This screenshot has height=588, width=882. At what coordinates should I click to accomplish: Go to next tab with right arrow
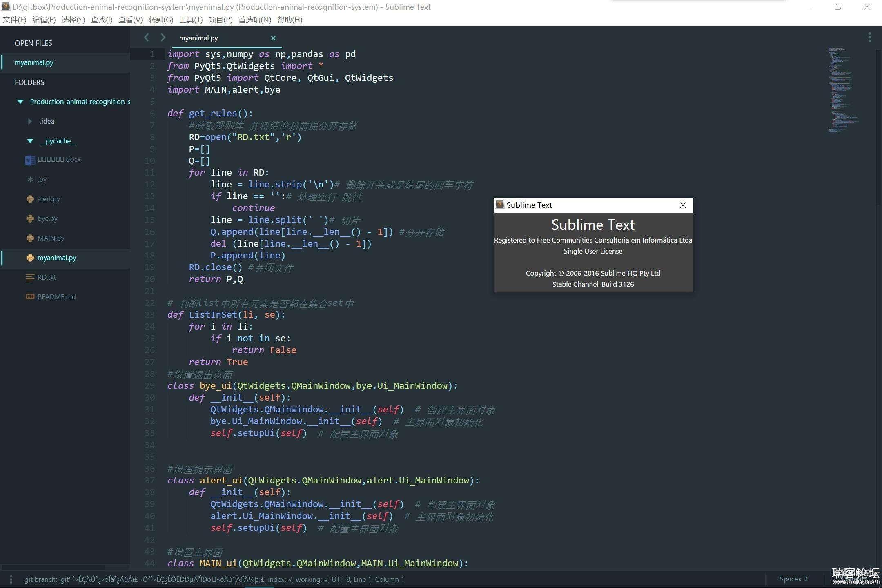coord(163,38)
